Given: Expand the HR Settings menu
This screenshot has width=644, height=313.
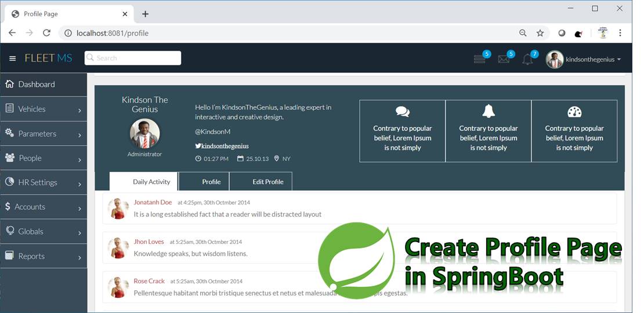Looking at the screenshot, I should pos(44,182).
